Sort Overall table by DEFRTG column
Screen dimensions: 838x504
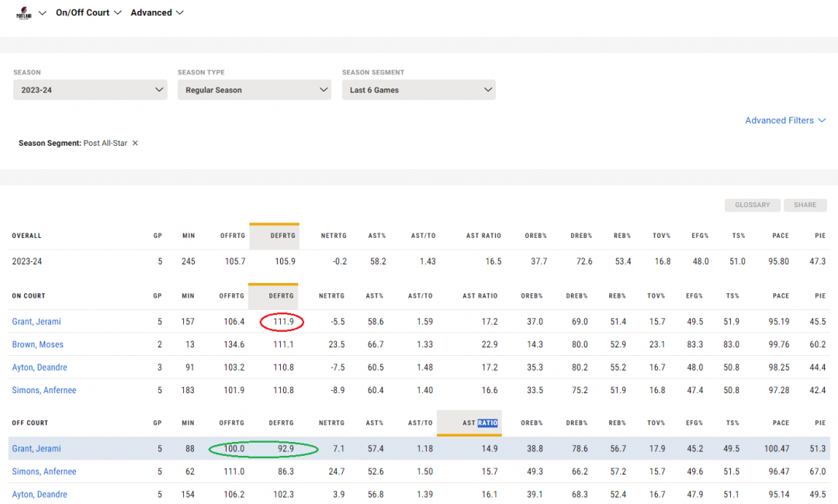coord(282,236)
